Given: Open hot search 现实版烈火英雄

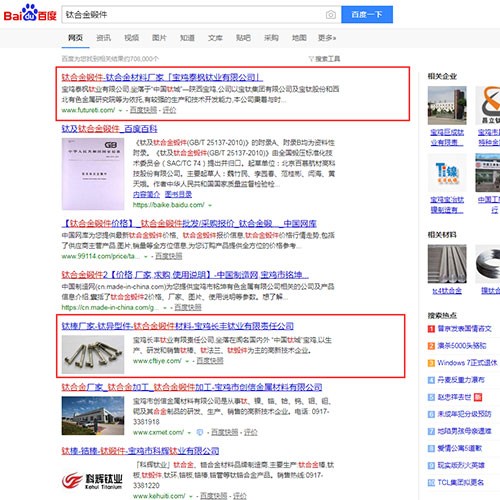Looking at the screenshot, I should (461, 465).
